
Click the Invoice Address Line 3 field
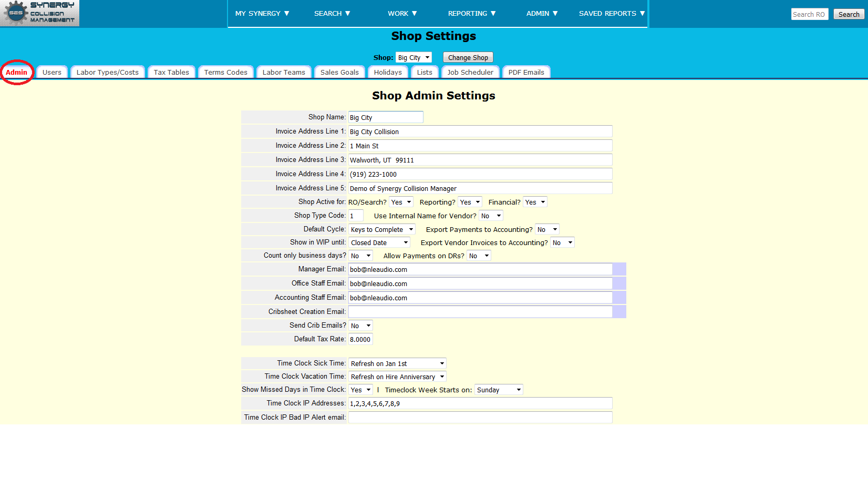click(480, 160)
